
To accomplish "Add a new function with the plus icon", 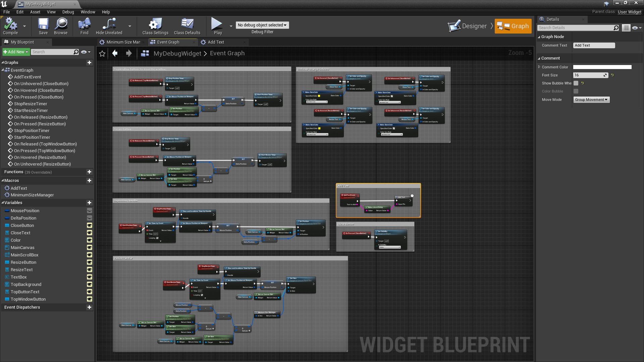I will coord(89,172).
